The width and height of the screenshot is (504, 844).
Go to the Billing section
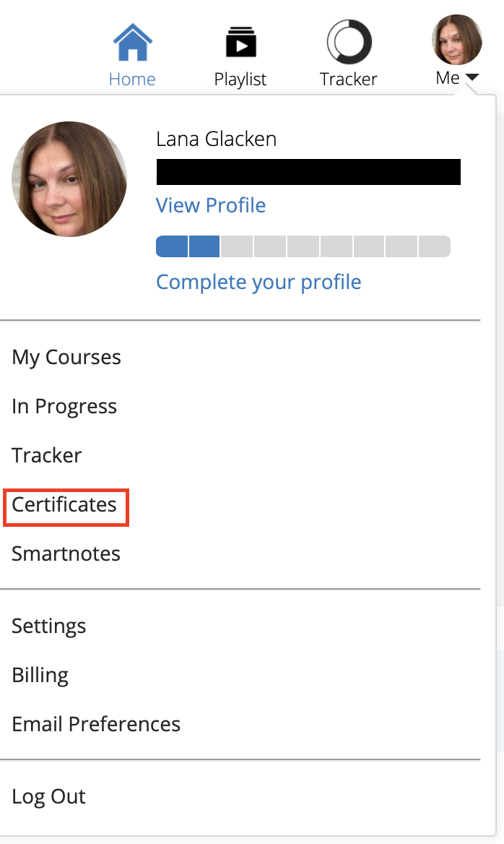40,675
